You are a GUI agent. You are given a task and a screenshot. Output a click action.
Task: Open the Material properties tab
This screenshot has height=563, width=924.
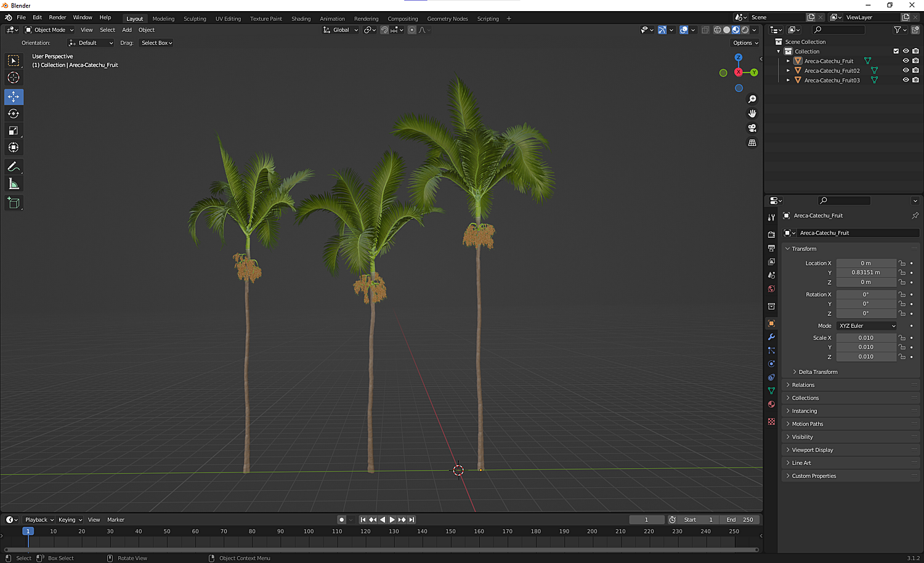click(771, 405)
